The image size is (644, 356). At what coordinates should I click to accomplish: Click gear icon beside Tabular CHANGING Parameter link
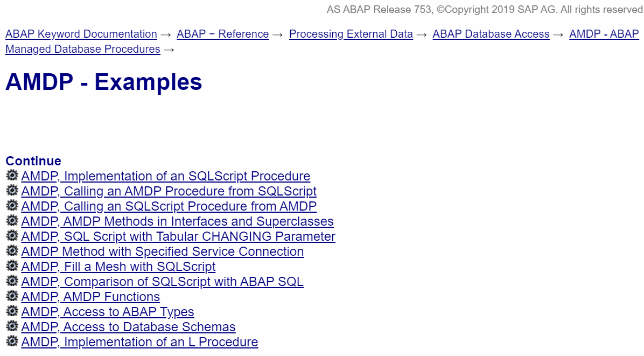(12, 236)
